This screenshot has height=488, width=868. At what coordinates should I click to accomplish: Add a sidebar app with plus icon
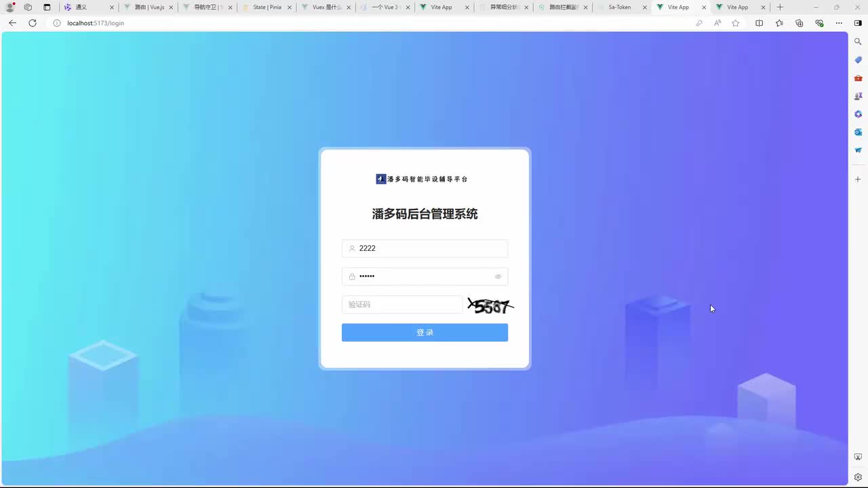click(x=858, y=180)
